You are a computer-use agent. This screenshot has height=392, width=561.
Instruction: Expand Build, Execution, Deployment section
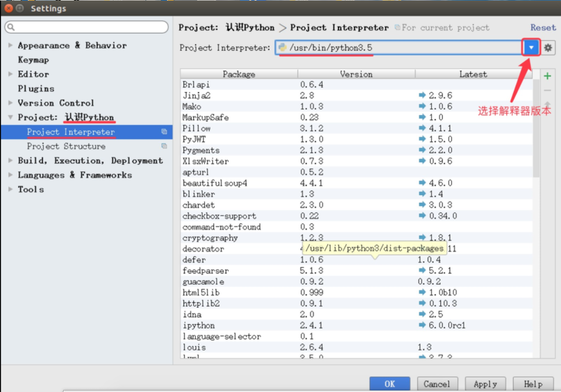click(x=10, y=161)
